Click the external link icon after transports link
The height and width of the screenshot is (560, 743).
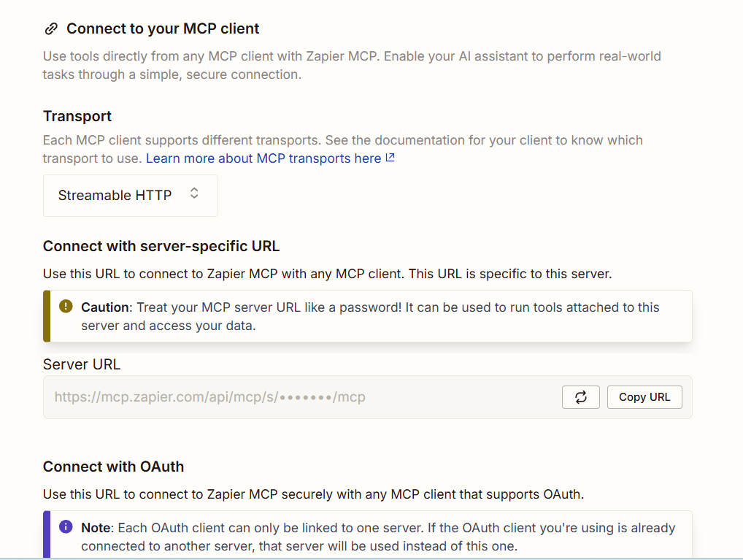coord(390,158)
